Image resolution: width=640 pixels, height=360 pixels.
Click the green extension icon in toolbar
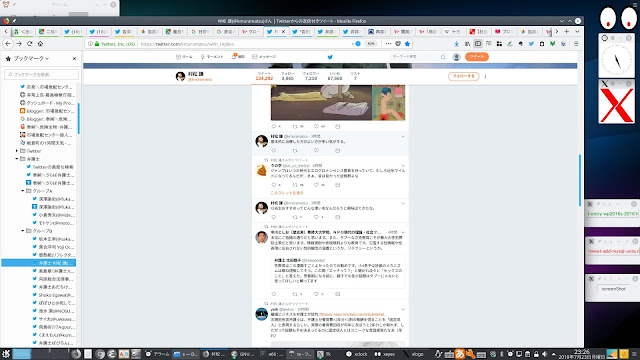click(x=552, y=44)
